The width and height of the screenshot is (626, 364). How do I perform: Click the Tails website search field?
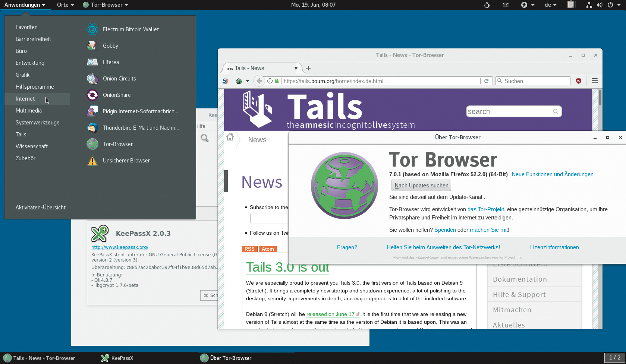[514, 111]
